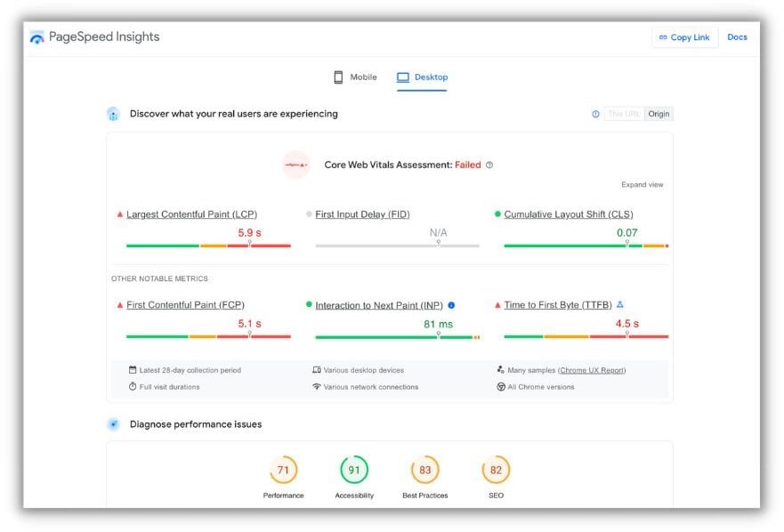
Task: Click the PageSpeed Insights logo icon
Action: point(36,37)
